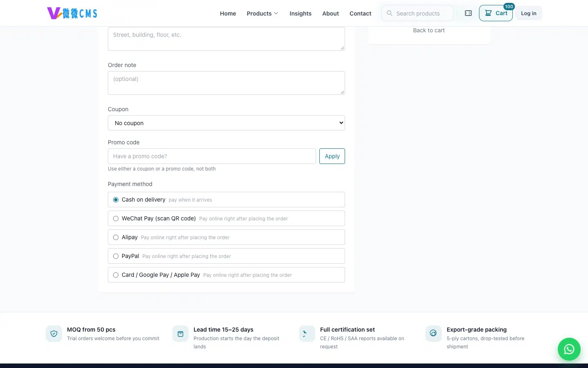The width and height of the screenshot is (588, 368).
Task: Select Cash on delivery payment
Action: pos(226,200)
